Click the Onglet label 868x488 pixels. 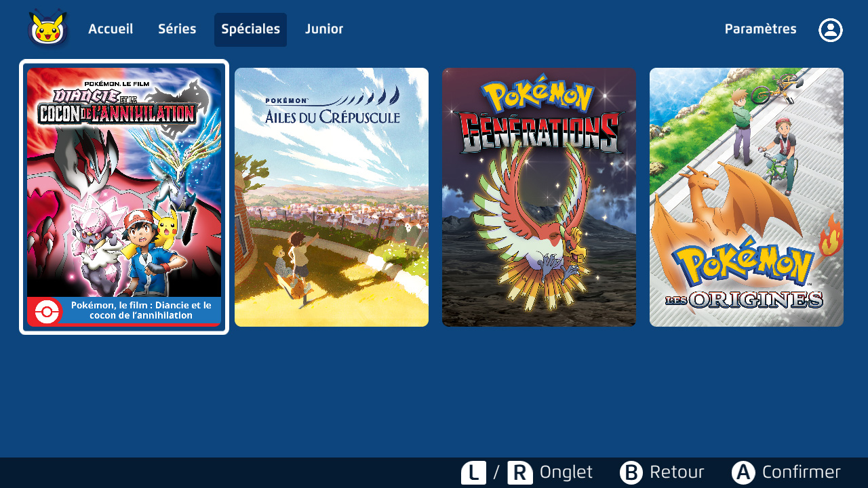(x=566, y=472)
